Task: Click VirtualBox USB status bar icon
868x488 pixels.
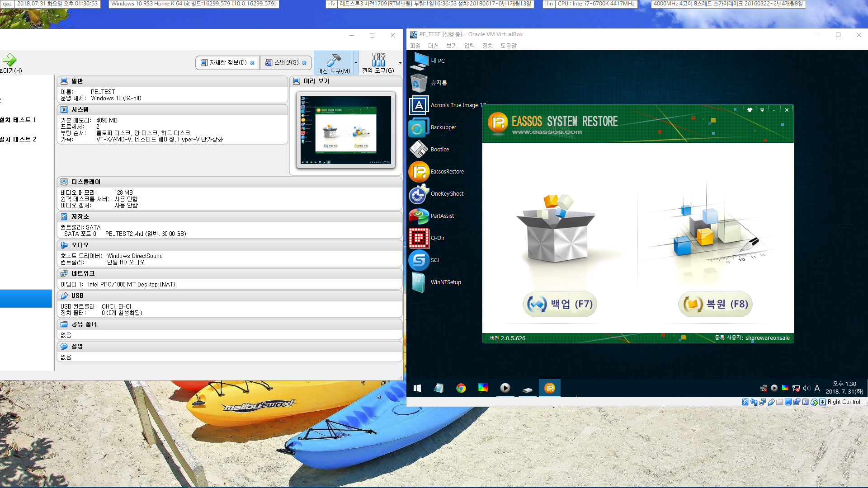Action: pos(771,402)
